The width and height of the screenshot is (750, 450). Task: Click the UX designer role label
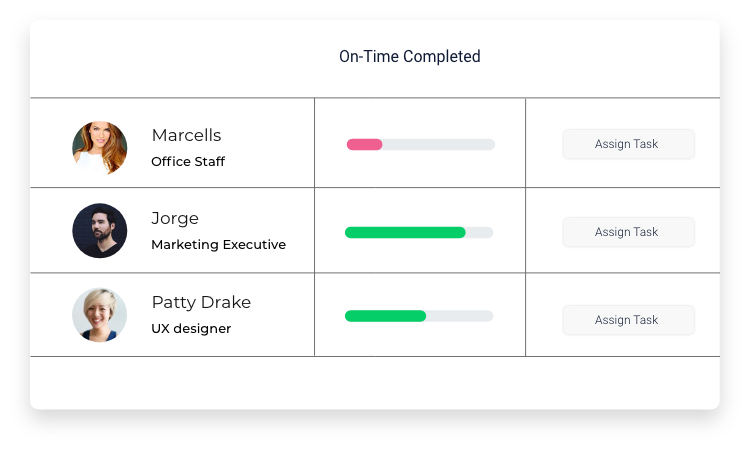[191, 328]
